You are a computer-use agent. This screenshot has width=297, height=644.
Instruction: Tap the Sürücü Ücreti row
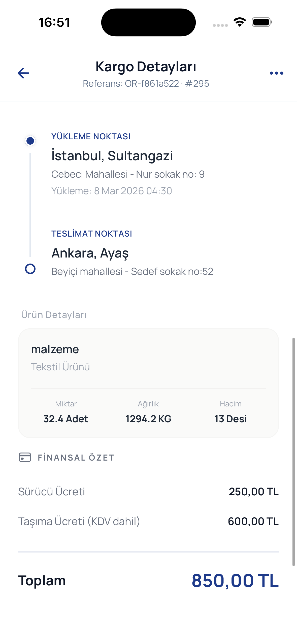pyautogui.click(x=148, y=492)
